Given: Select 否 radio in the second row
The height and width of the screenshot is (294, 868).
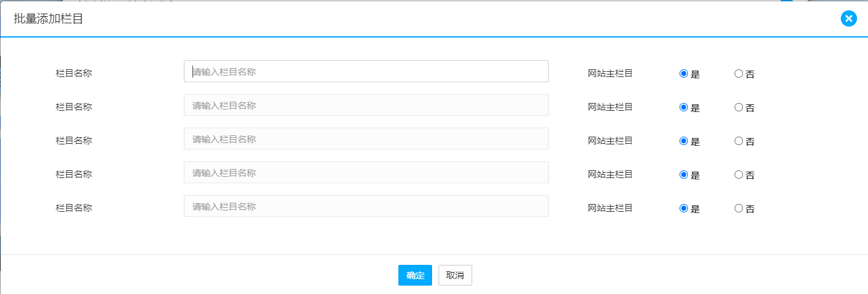Looking at the screenshot, I should pos(738,107).
